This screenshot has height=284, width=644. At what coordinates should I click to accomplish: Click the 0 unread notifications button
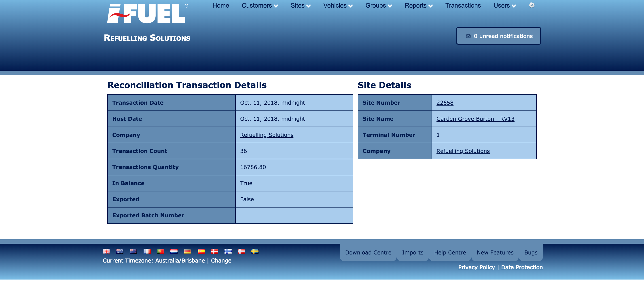498,36
